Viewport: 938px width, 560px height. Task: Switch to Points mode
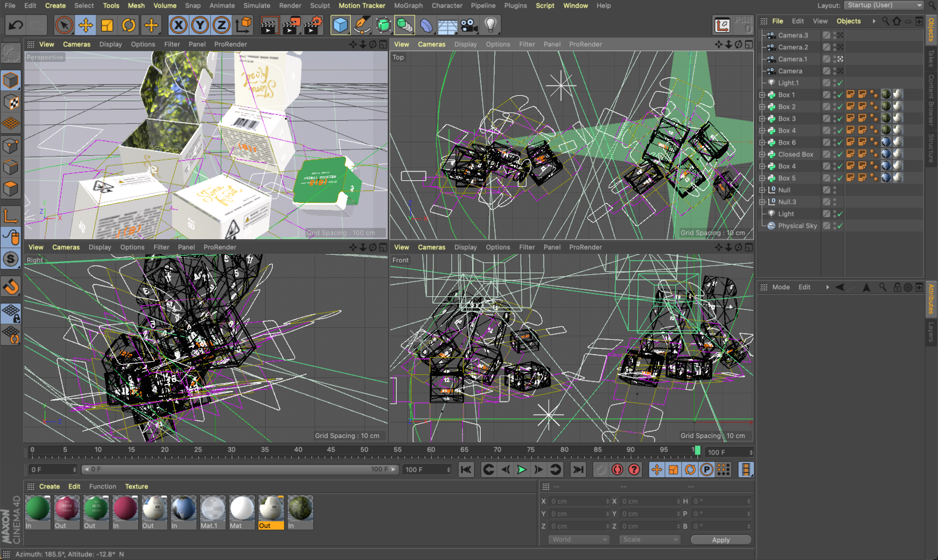coord(11,145)
